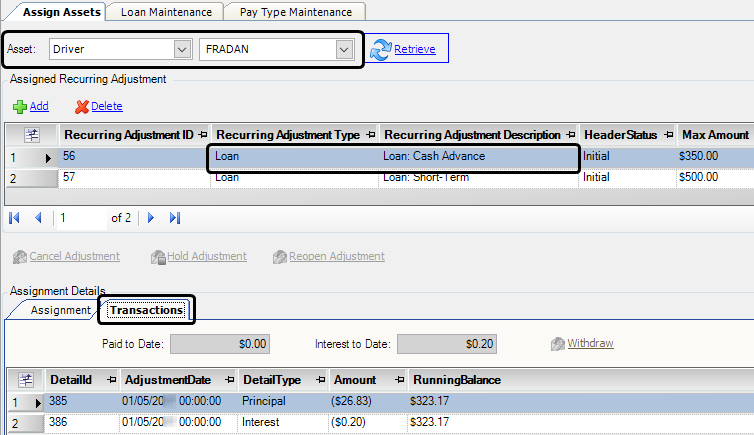Open the FRADAN asset dropdown
Image resolution: width=754 pixels, height=435 pixels.
click(344, 49)
